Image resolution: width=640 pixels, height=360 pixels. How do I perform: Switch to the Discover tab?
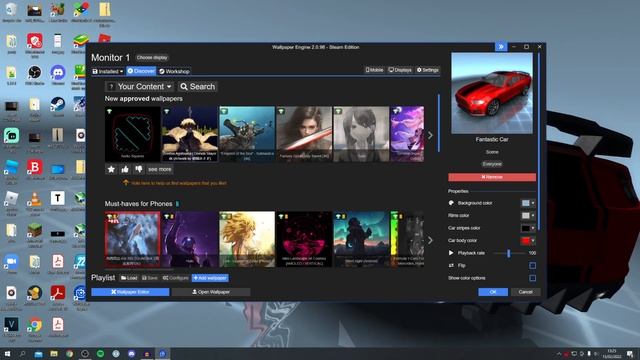(x=141, y=71)
